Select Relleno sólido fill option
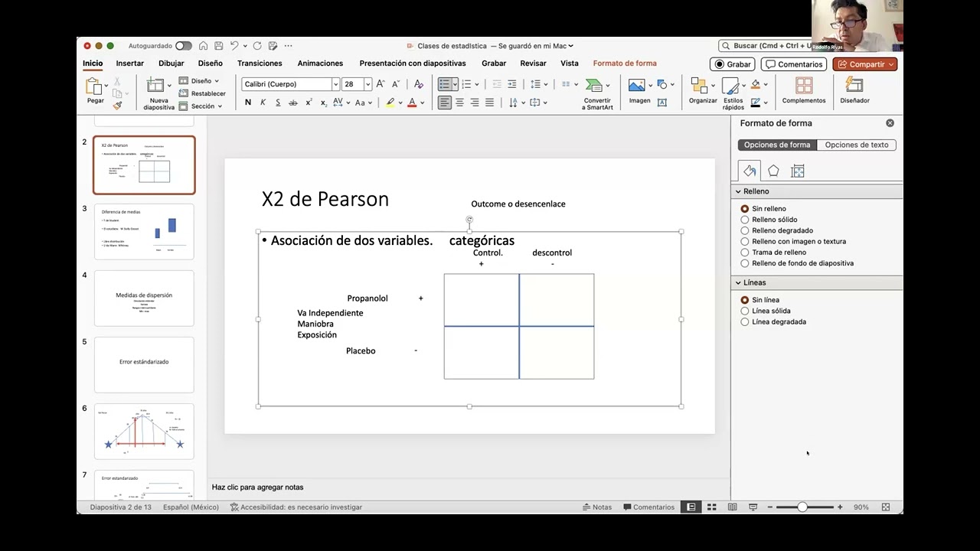 click(745, 220)
